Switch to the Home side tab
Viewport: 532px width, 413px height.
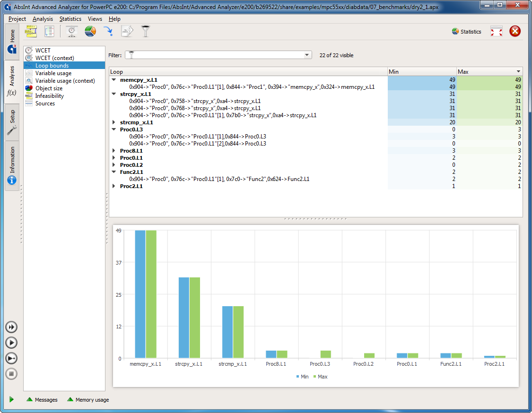(x=12, y=41)
